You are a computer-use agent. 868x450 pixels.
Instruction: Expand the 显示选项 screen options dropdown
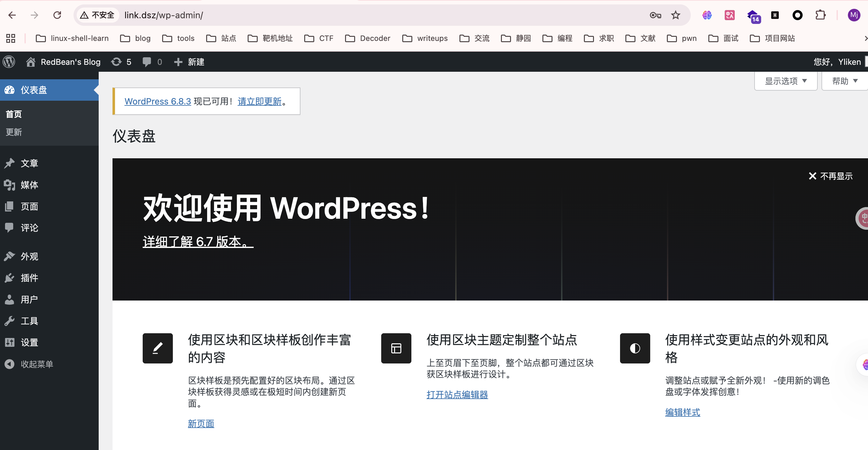tap(785, 81)
